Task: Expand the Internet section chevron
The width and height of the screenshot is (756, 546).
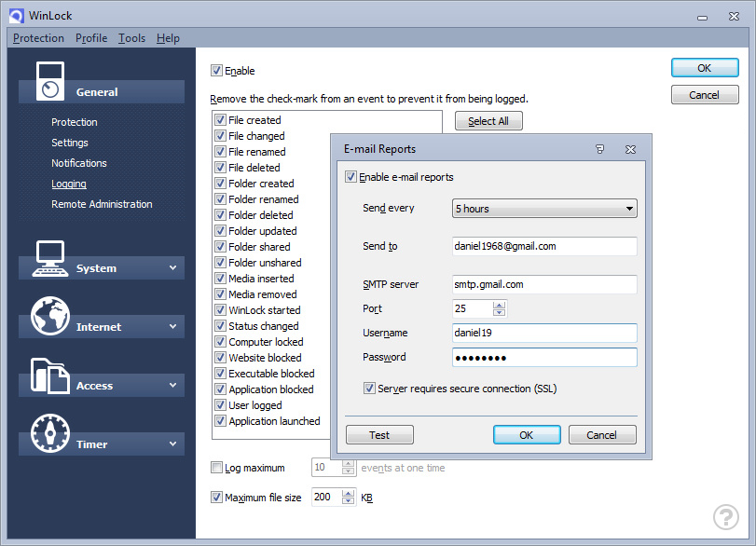Action: [x=172, y=327]
